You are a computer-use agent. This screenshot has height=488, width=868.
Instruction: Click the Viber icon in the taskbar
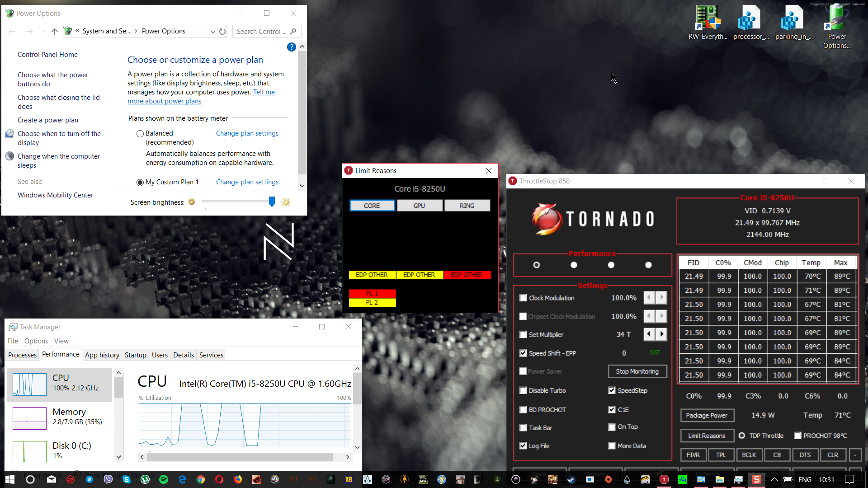(108, 479)
